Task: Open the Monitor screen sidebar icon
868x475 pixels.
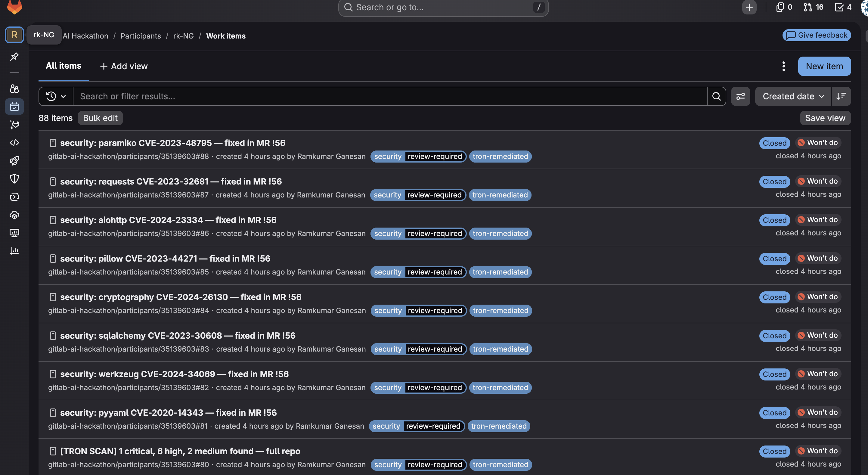Action: tap(14, 233)
